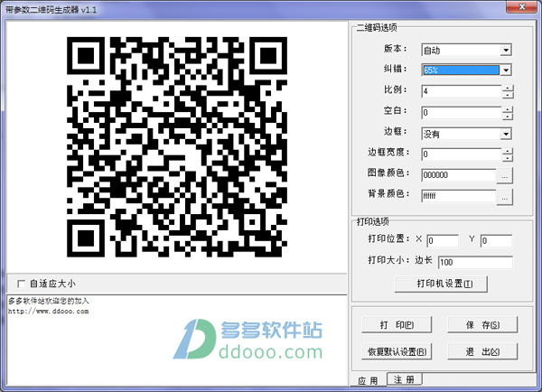The image size is (542, 392).
Task: Click the text line 多多软件站欢迎您的加入
Action: pos(49,301)
